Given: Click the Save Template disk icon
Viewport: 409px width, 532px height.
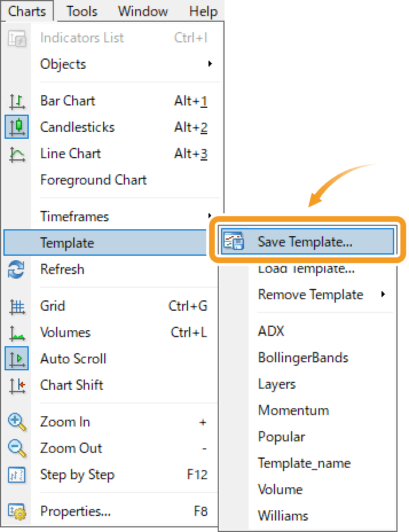Looking at the screenshot, I should pyautogui.click(x=234, y=241).
